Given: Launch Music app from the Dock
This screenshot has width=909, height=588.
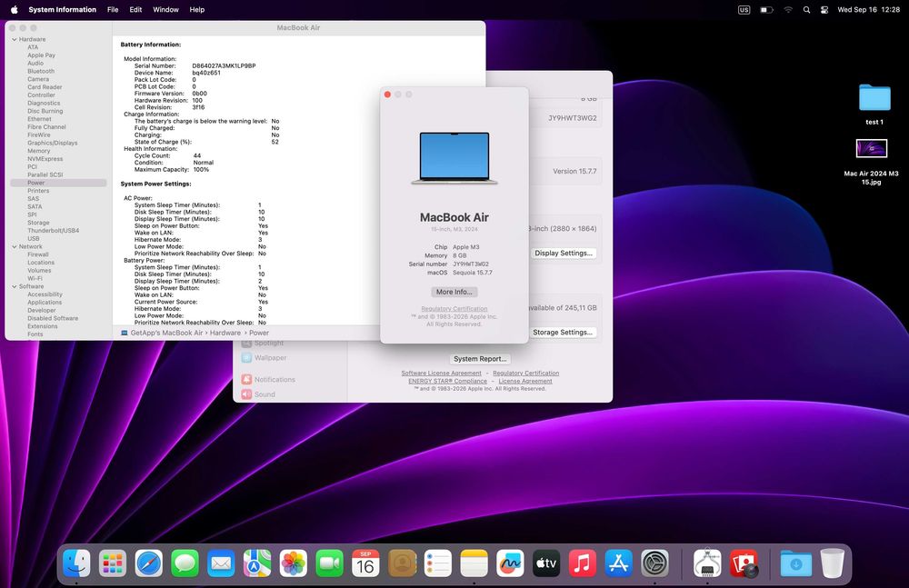Looking at the screenshot, I should click(x=583, y=563).
